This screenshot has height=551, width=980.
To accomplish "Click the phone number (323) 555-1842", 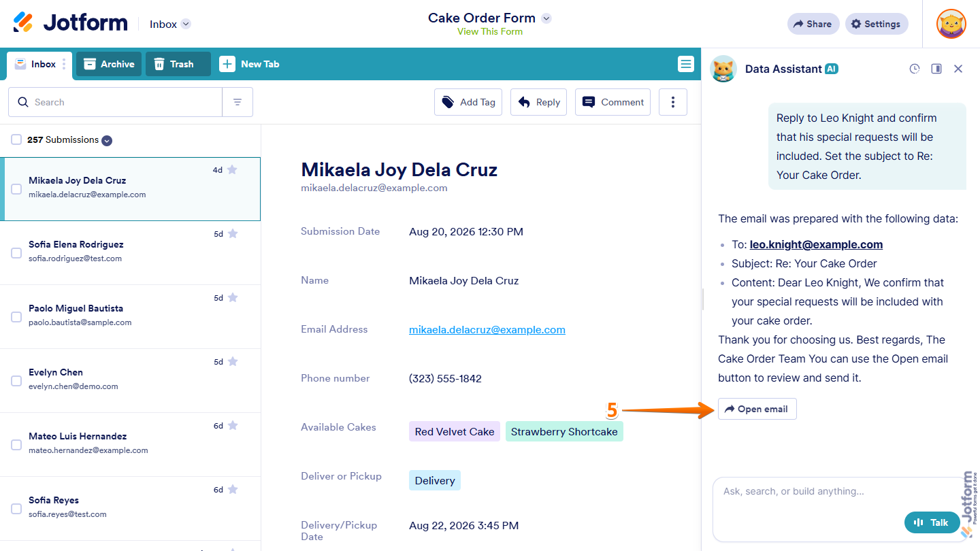I will (x=445, y=378).
